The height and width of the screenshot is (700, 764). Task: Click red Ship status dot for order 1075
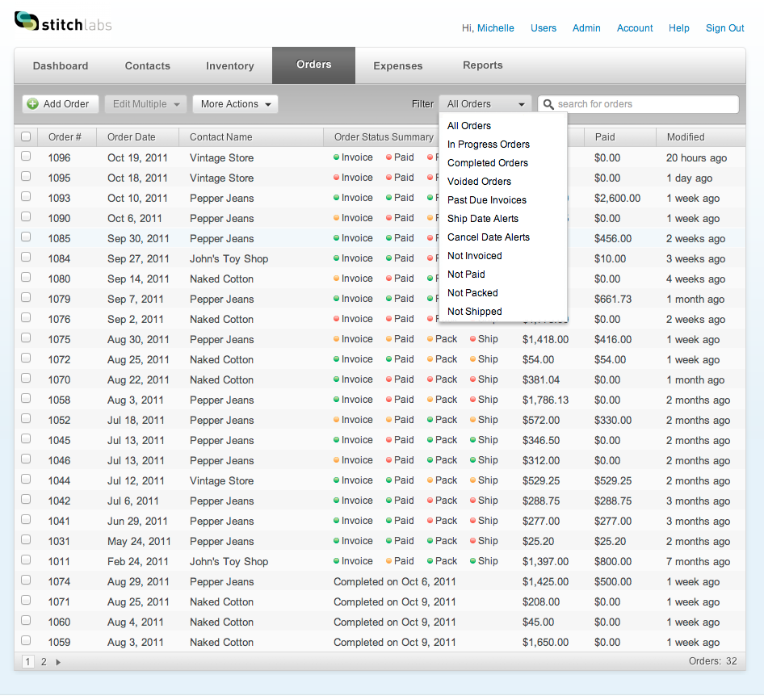click(x=472, y=339)
